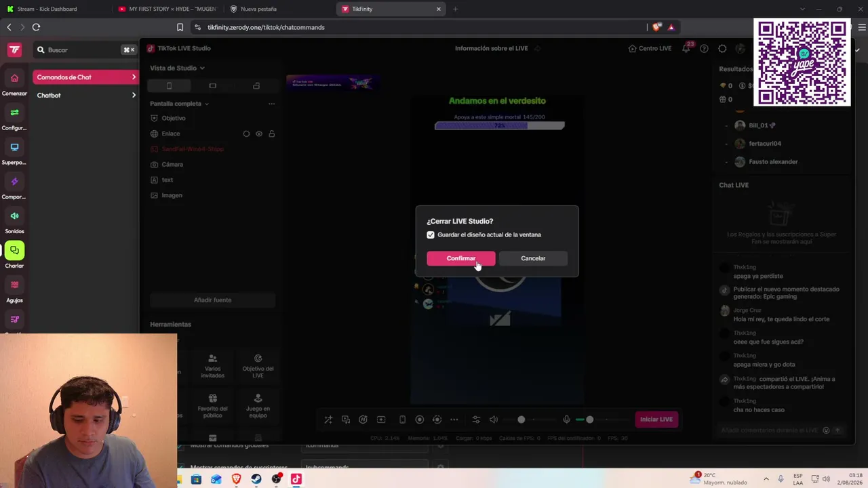Mute the microphone icon

(x=566, y=420)
